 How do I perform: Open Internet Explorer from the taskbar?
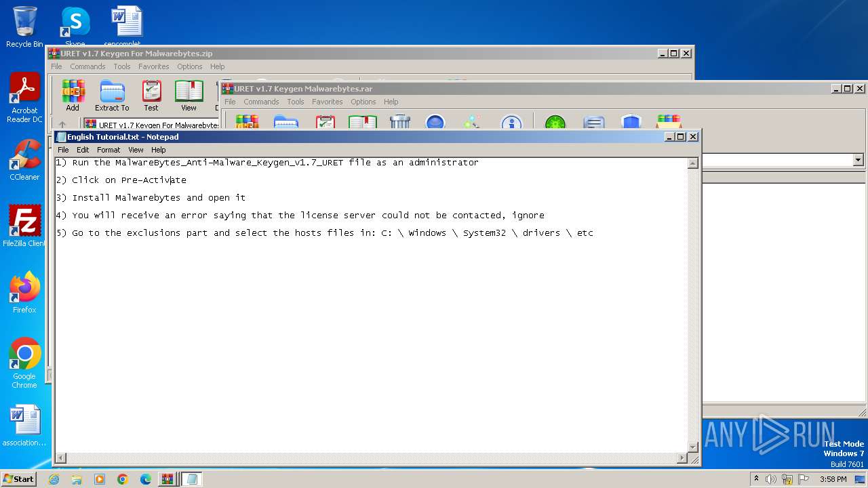54,479
